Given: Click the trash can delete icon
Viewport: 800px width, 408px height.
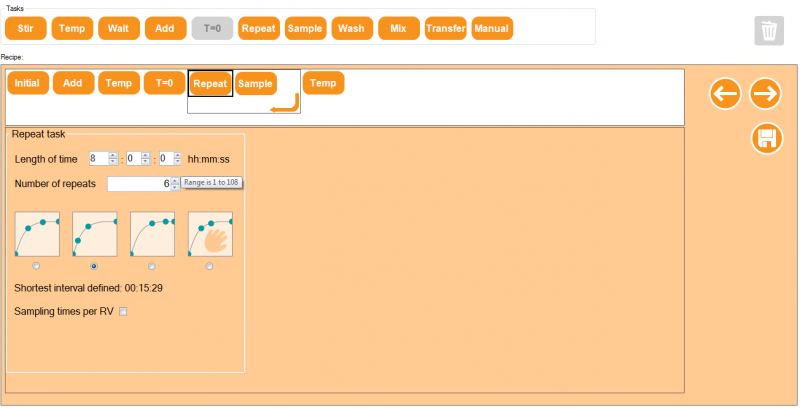Looking at the screenshot, I should tap(768, 31).
